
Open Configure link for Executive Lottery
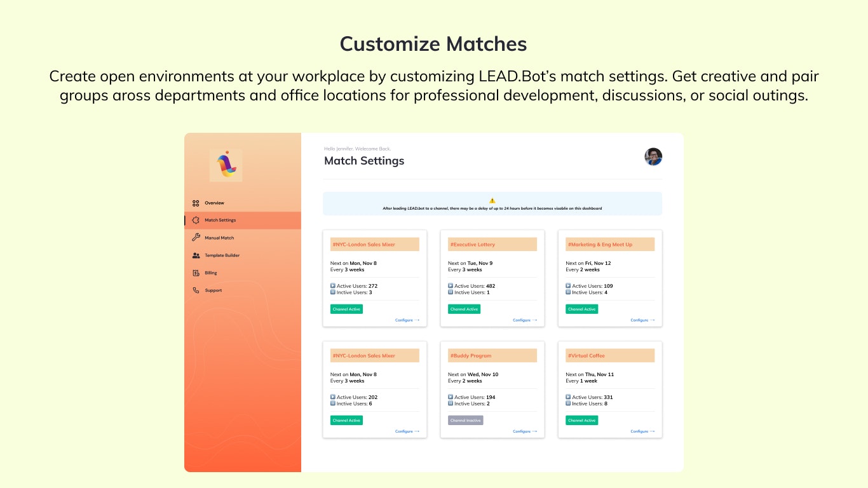tap(525, 320)
